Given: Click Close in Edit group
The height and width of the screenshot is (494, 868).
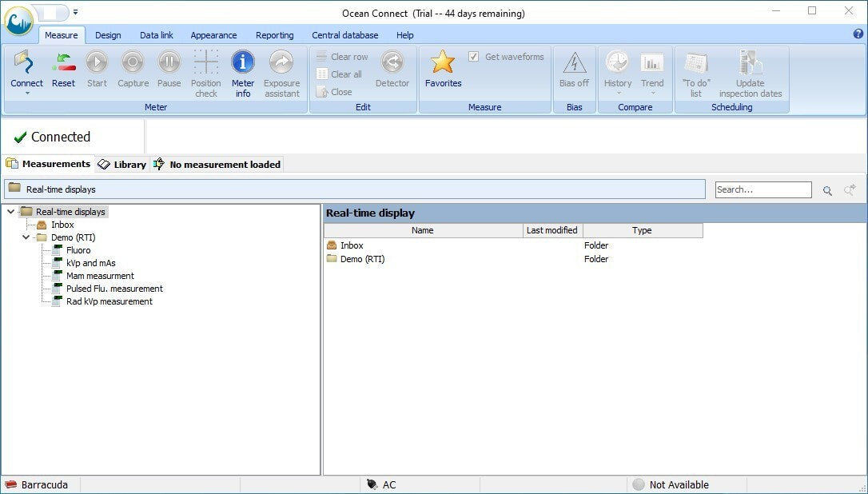Looking at the screenshot, I should [334, 92].
